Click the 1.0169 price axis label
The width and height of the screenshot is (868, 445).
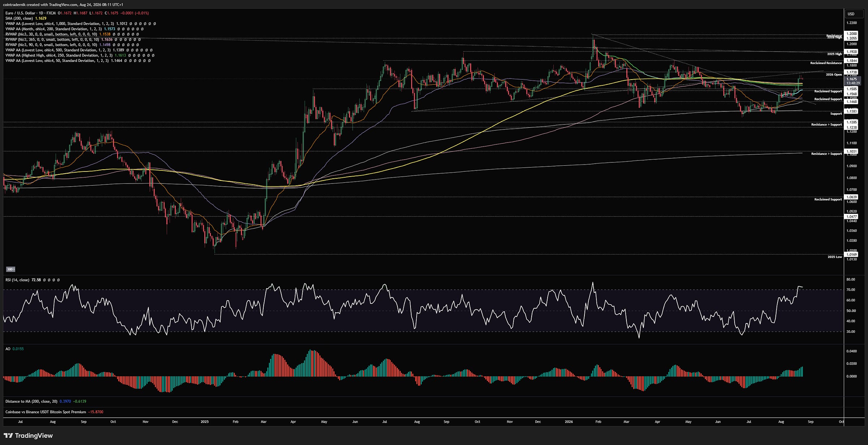point(851,255)
